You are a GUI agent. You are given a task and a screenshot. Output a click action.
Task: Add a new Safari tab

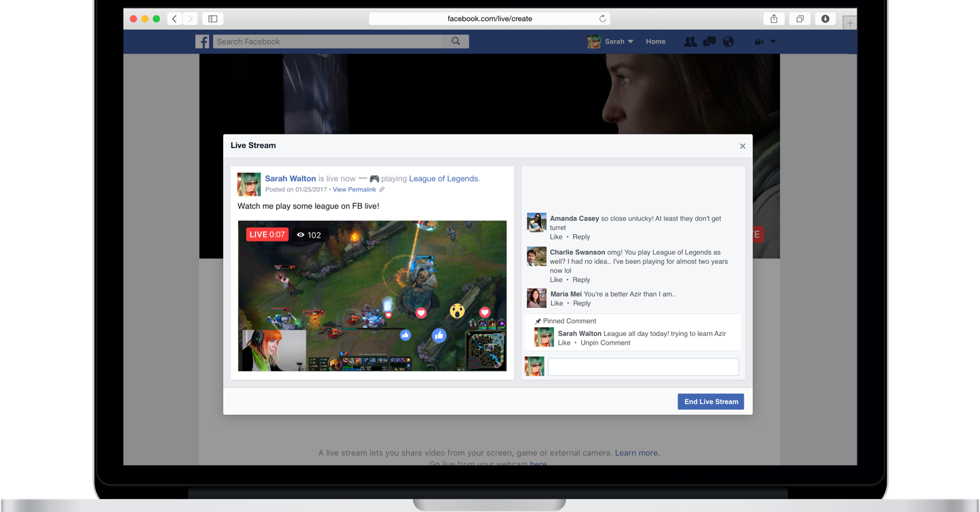[849, 23]
